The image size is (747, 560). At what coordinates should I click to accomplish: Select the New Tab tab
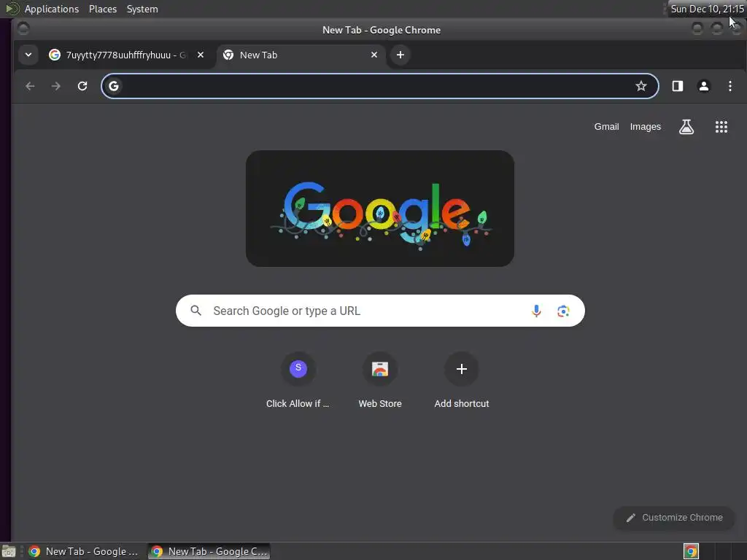click(301, 55)
